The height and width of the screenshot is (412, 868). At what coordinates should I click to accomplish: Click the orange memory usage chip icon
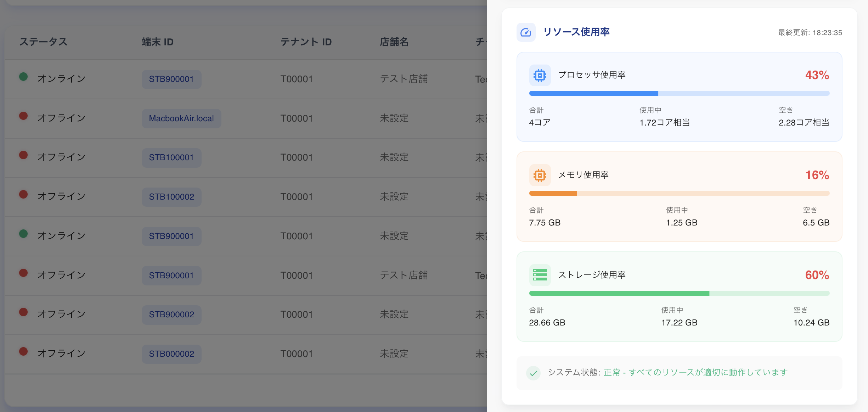coord(540,175)
